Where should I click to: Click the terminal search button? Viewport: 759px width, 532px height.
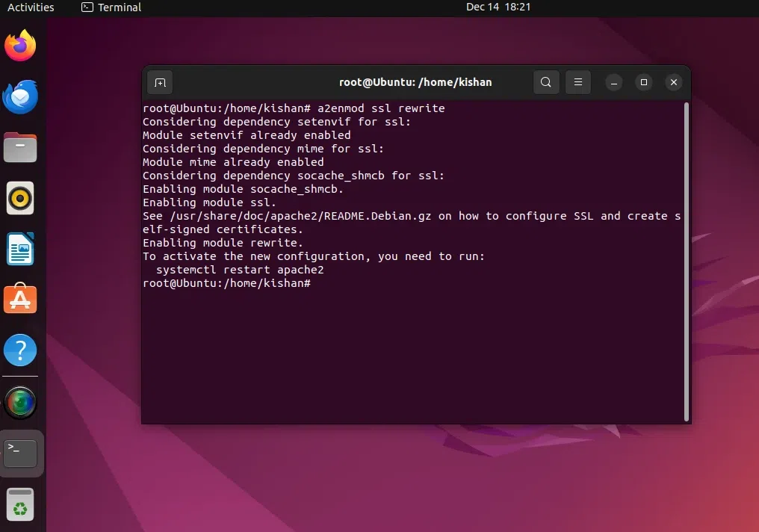point(546,82)
